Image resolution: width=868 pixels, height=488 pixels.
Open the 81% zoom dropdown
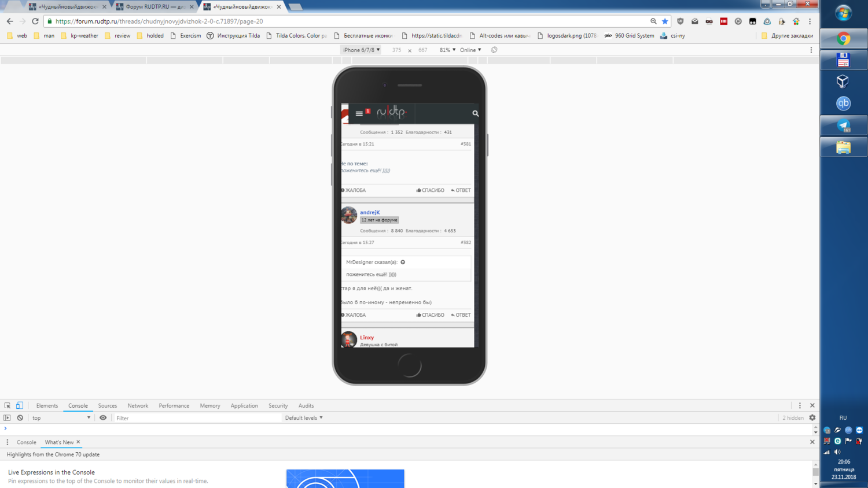tap(447, 50)
